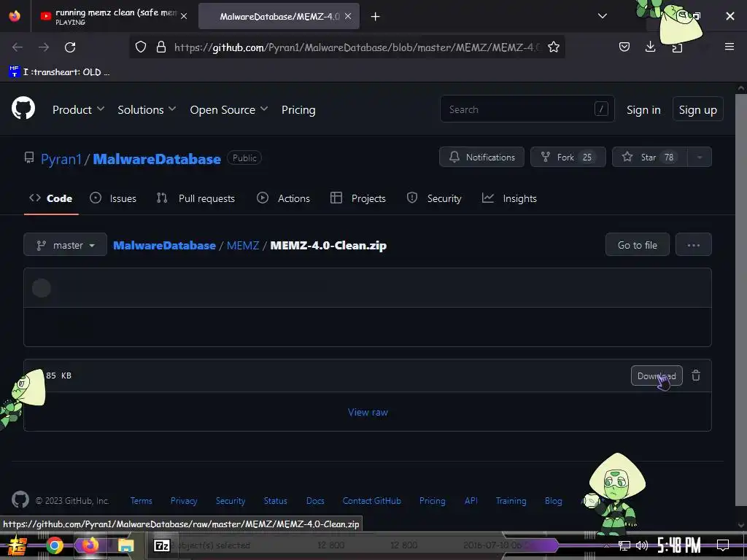
Task: Open 7-Zip from the taskbar
Action: [x=162, y=545]
